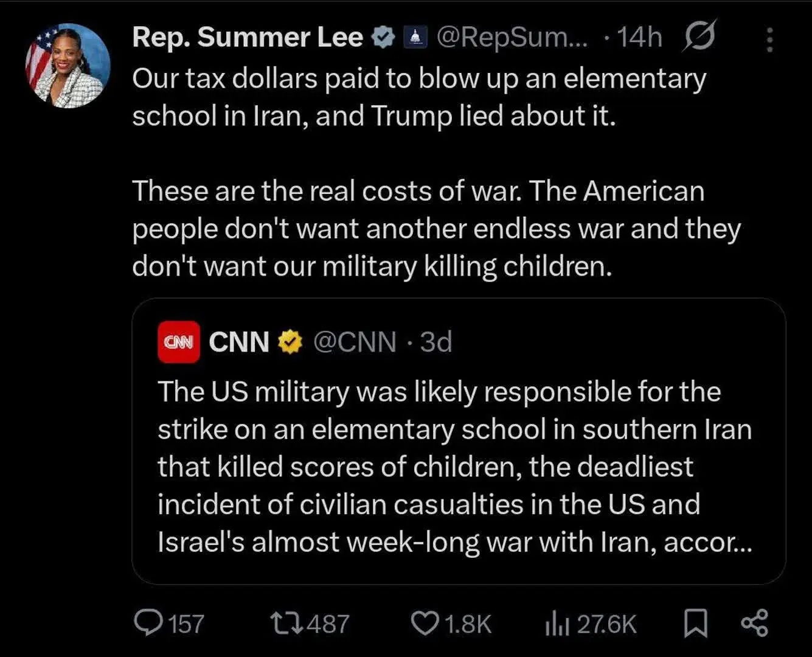Click the CNN logo avatar
The image size is (812, 657).
pyautogui.click(x=179, y=342)
